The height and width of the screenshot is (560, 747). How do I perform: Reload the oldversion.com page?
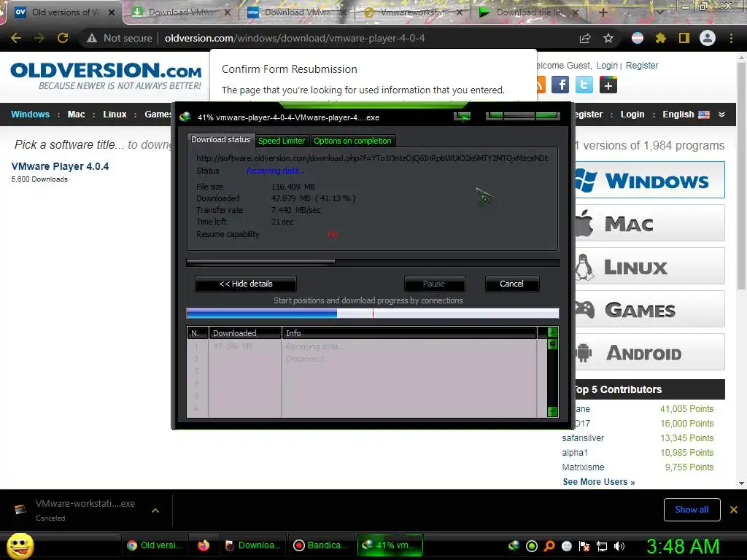click(63, 38)
